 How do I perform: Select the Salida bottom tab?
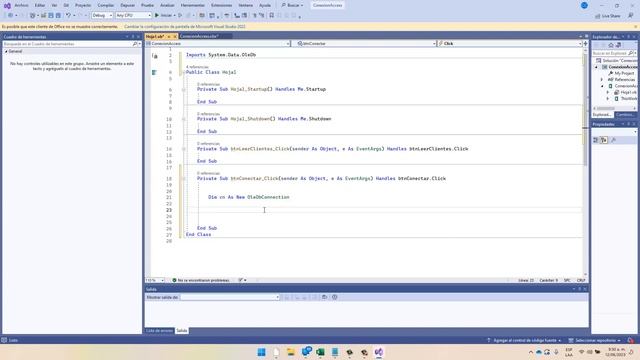click(x=182, y=331)
